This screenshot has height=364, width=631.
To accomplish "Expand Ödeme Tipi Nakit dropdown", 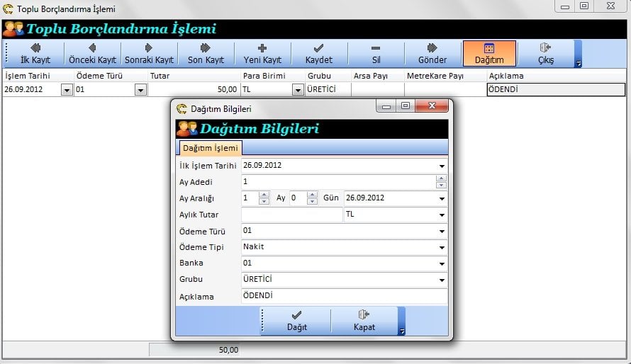I will pos(442,247).
